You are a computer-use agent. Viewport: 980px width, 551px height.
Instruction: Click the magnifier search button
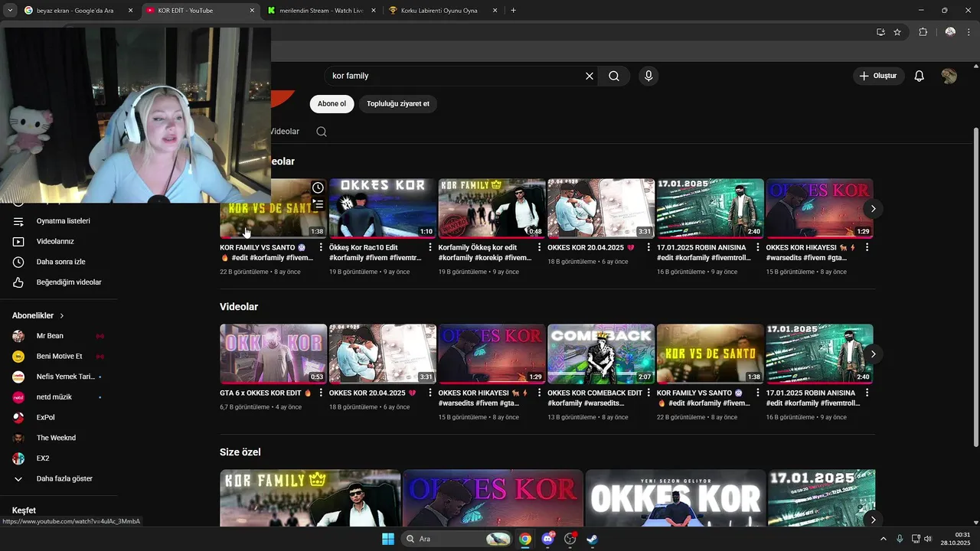(614, 76)
